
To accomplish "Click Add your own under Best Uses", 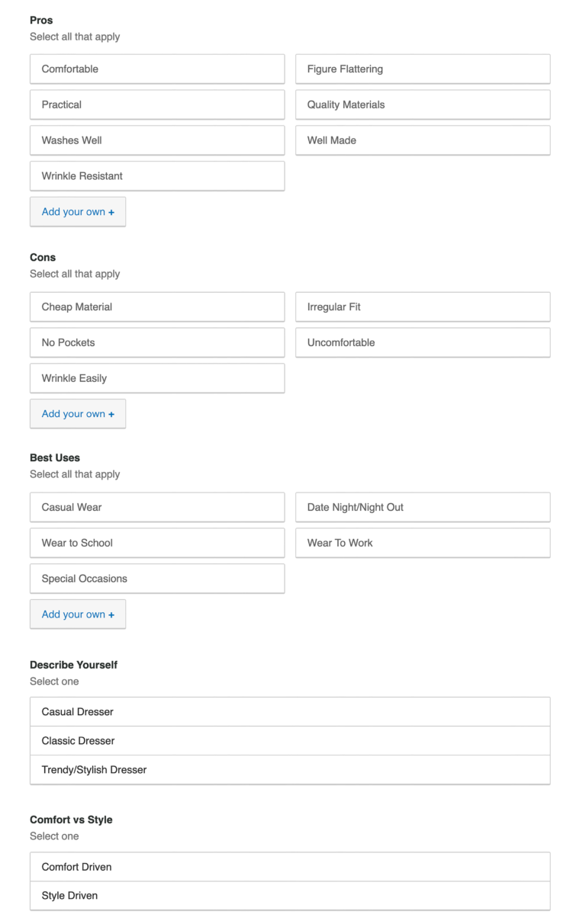I will [78, 614].
